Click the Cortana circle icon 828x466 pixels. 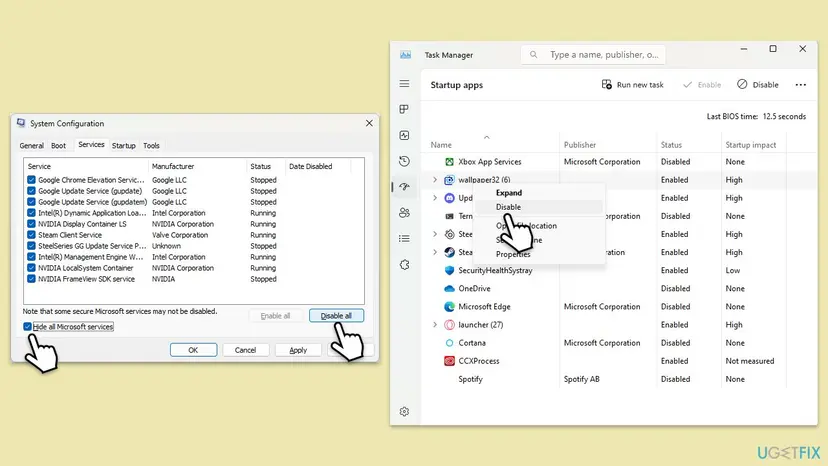pos(449,343)
